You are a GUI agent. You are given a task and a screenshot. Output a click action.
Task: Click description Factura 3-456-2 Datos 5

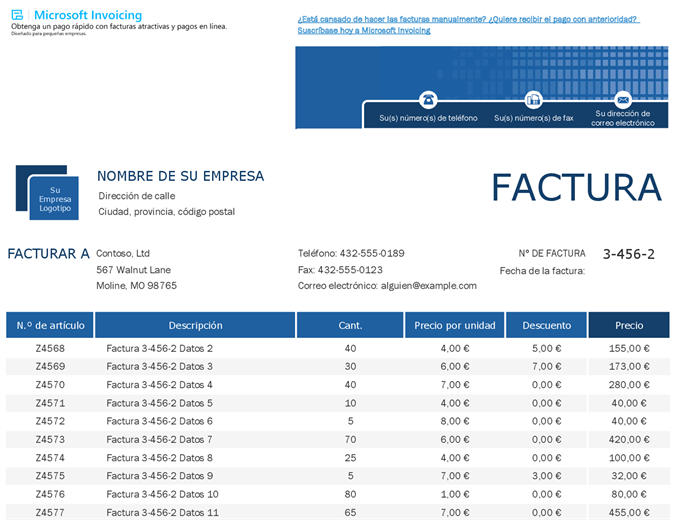[x=159, y=403]
